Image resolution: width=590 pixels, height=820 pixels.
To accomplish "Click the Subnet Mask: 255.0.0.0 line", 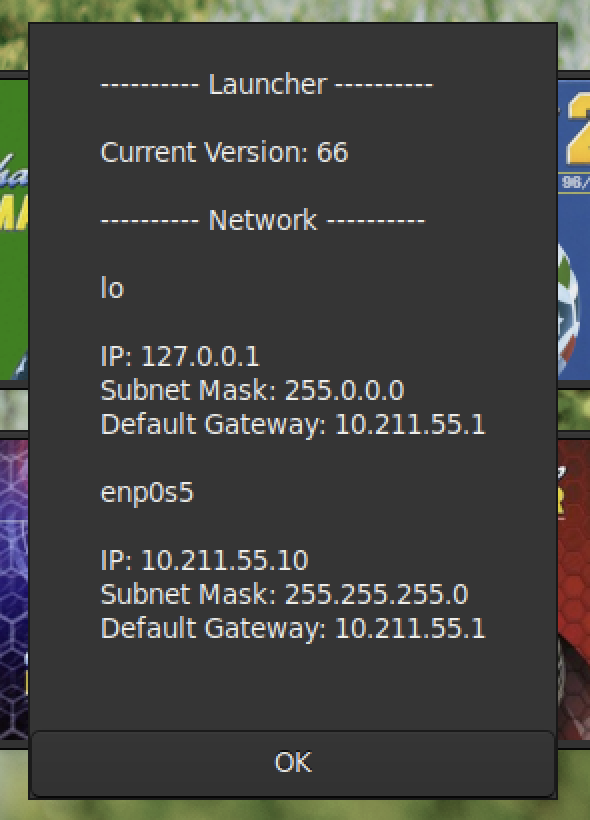I will 252,390.
